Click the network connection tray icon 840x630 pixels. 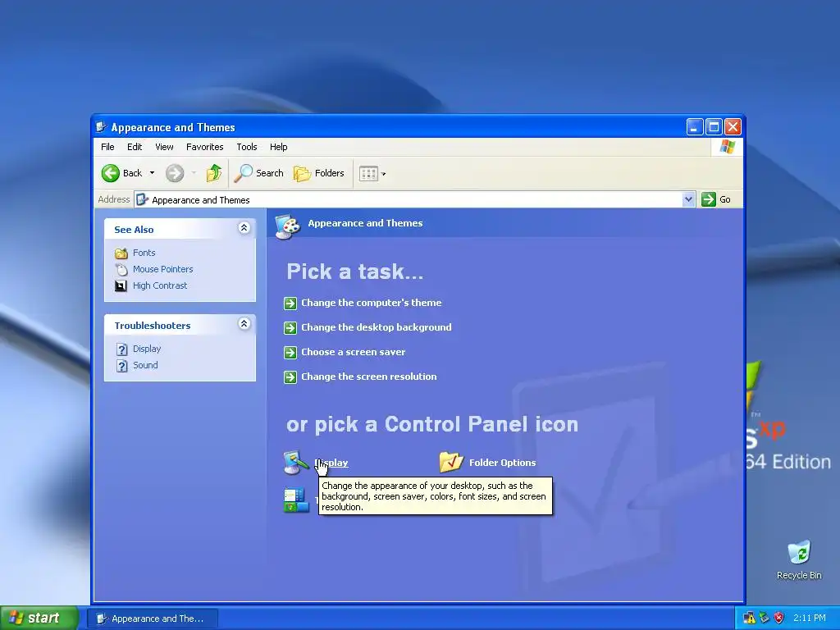(765, 619)
